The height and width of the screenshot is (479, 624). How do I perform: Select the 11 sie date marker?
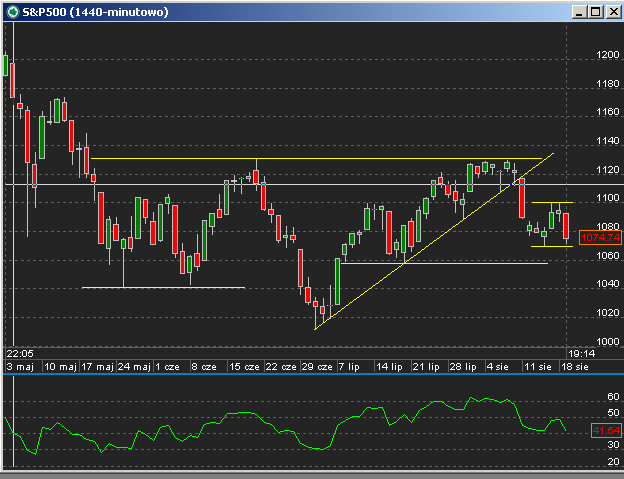click(538, 367)
